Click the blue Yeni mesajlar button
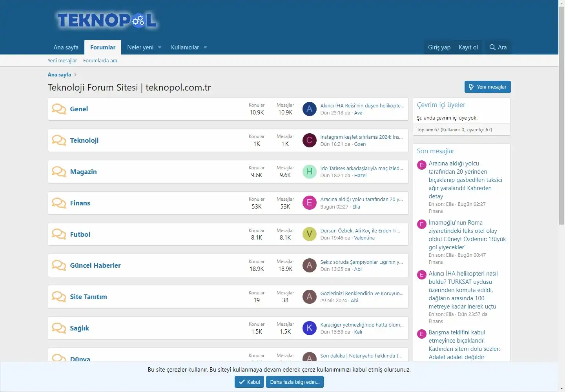The image size is (565, 392). (487, 87)
